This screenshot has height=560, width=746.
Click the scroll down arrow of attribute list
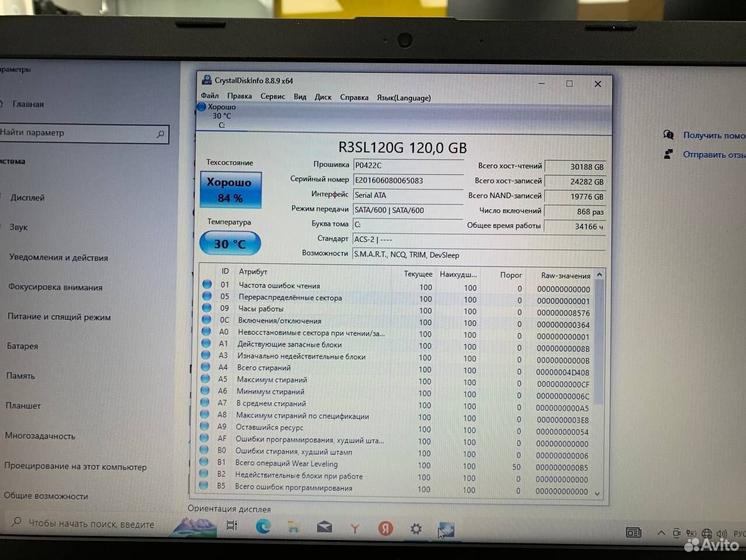[x=598, y=494]
